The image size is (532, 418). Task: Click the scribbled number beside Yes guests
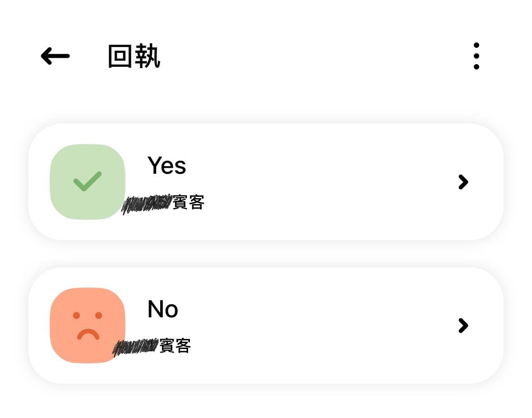147,204
